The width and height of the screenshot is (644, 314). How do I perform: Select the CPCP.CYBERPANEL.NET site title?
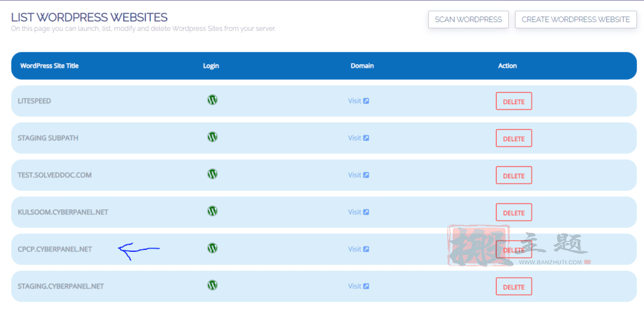pos(55,249)
